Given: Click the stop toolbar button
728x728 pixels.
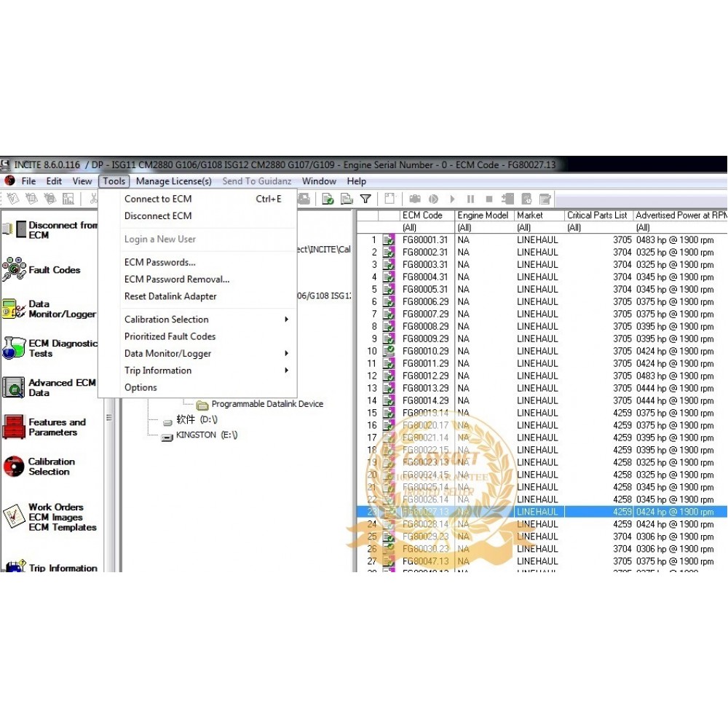Looking at the screenshot, I should [x=489, y=199].
